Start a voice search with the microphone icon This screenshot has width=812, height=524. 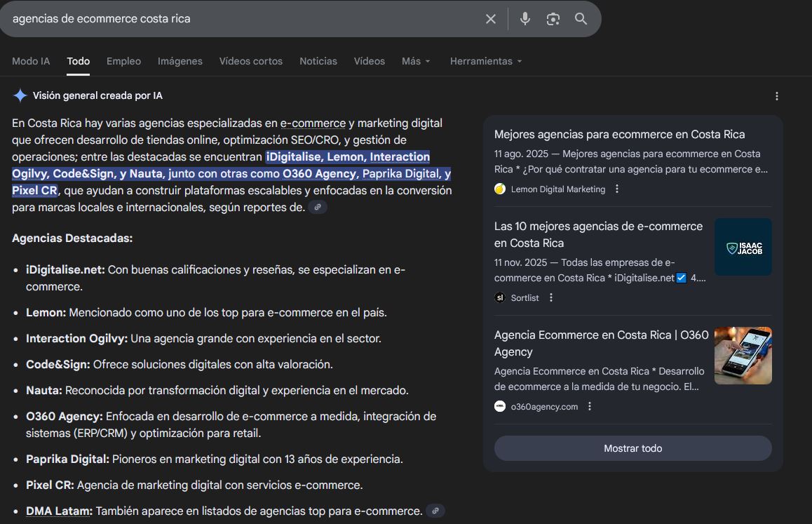coord(525,19)
